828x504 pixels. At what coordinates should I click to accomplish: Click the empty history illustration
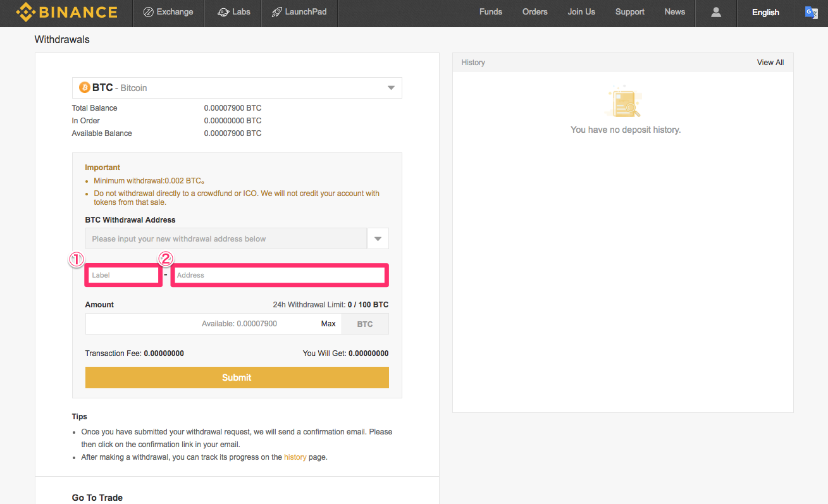point(623,102)
